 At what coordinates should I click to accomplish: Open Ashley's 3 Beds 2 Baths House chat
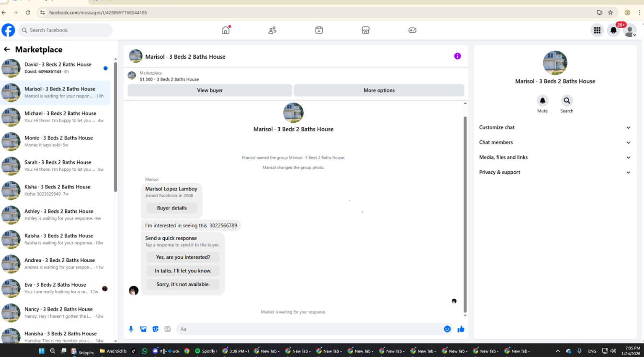tap(56, 215)
